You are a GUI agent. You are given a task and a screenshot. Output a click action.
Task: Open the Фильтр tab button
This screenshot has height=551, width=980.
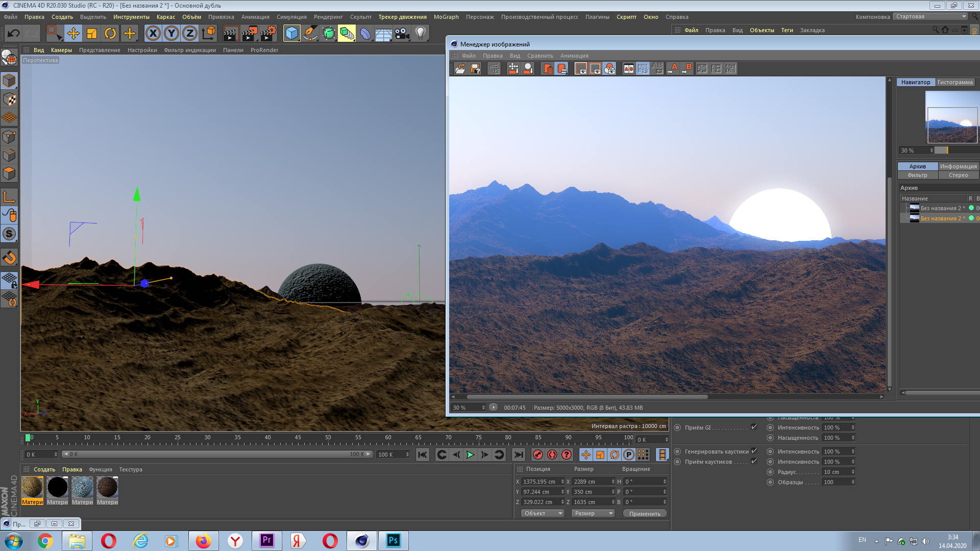[917, 175]
